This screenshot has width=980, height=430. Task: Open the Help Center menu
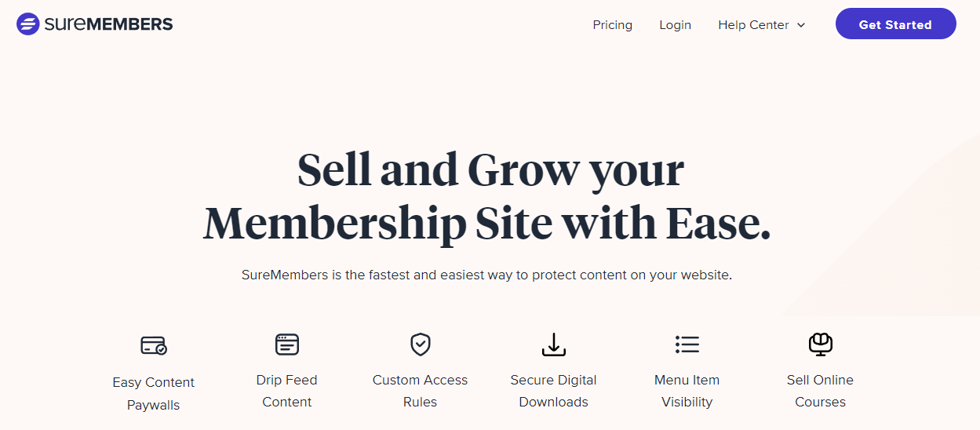pyautogui.click(x=753, y=25)
